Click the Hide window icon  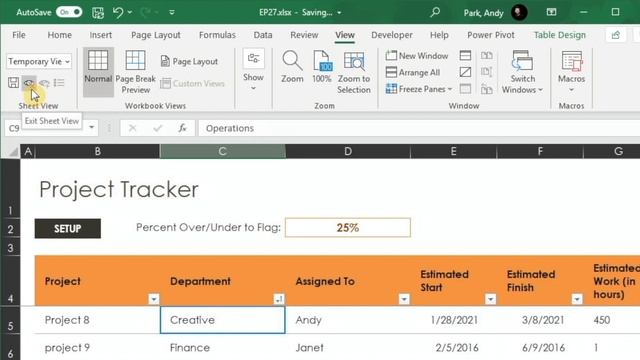click(x=465, y=72)
